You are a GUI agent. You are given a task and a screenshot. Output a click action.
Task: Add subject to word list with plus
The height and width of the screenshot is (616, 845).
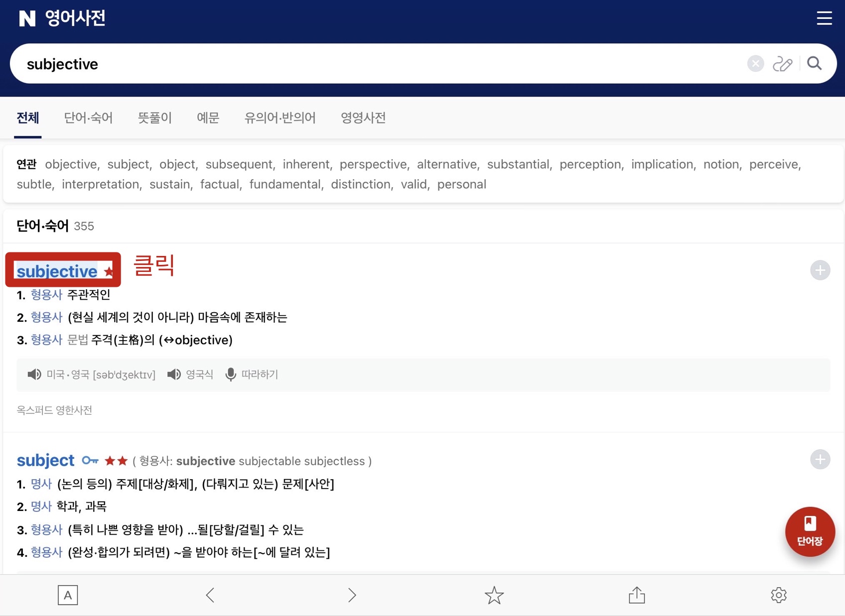pos(820,459)
